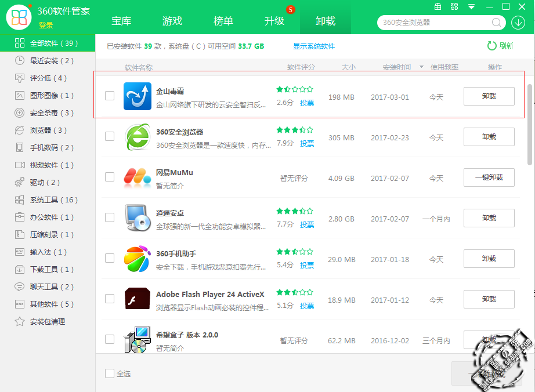
Task: Switch to the 升级 tab
Action: click(x=274, y=21)
